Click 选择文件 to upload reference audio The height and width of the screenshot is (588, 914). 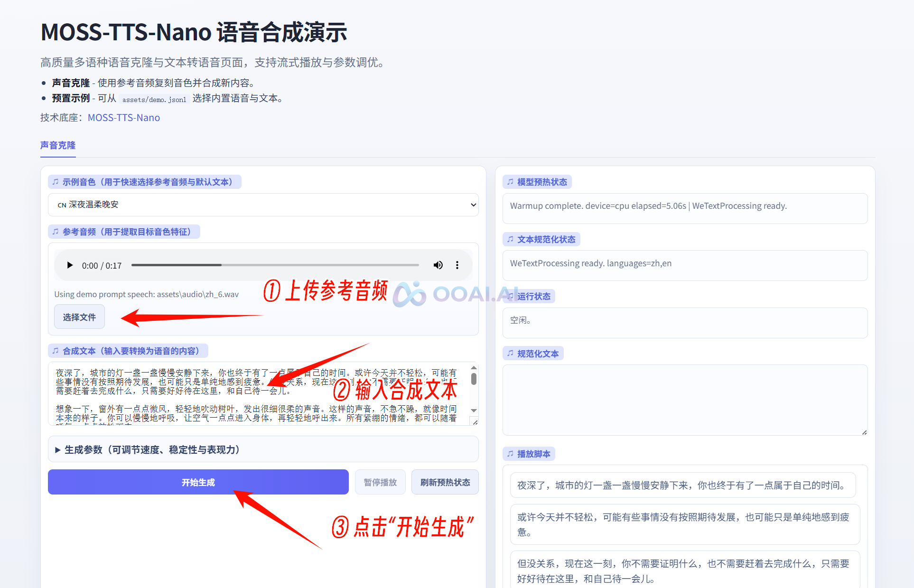(x=79, y=317)
